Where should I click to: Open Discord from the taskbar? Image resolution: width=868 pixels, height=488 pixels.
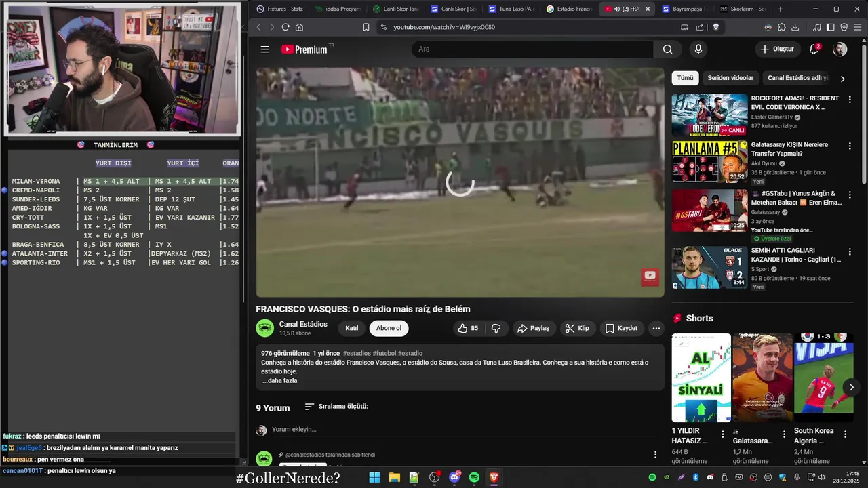[x=454, y=477]
